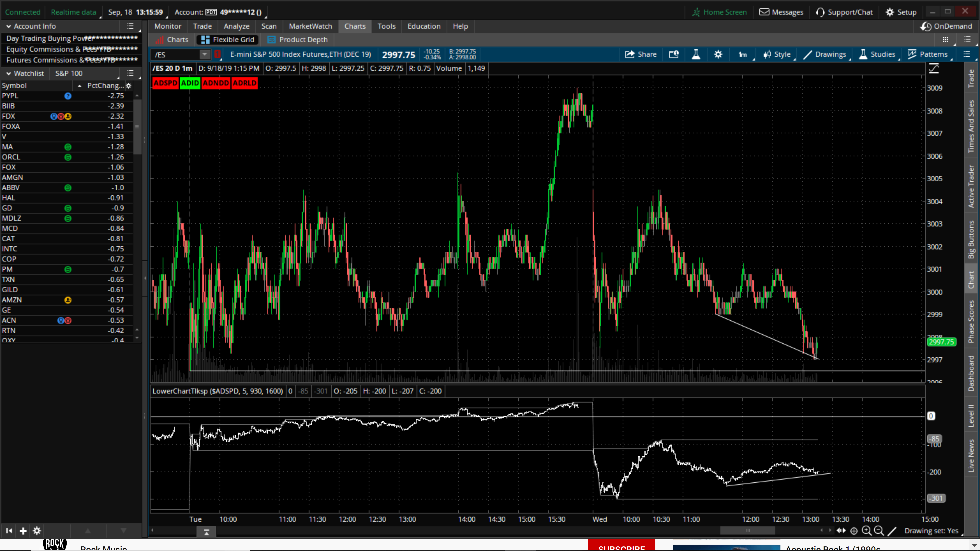Click the Edit Studies flask icon
980x551 pixels.
coord(696,54)
